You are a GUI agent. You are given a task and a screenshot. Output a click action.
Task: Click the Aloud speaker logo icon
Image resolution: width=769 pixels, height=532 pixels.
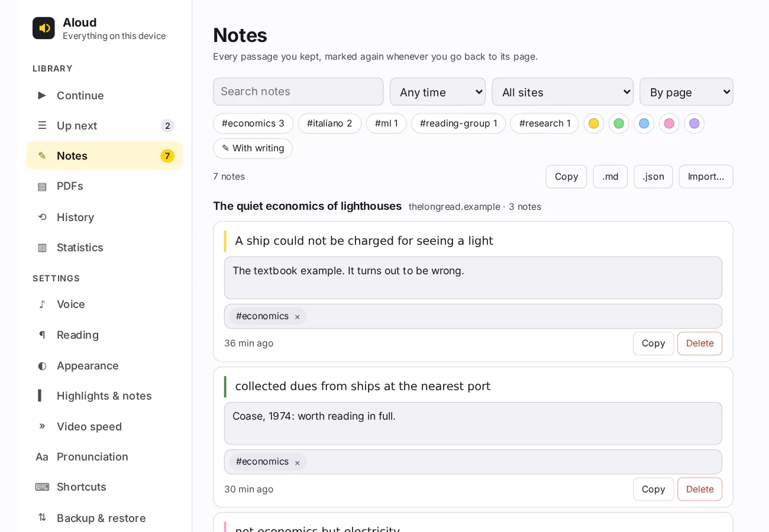[44, 28]
